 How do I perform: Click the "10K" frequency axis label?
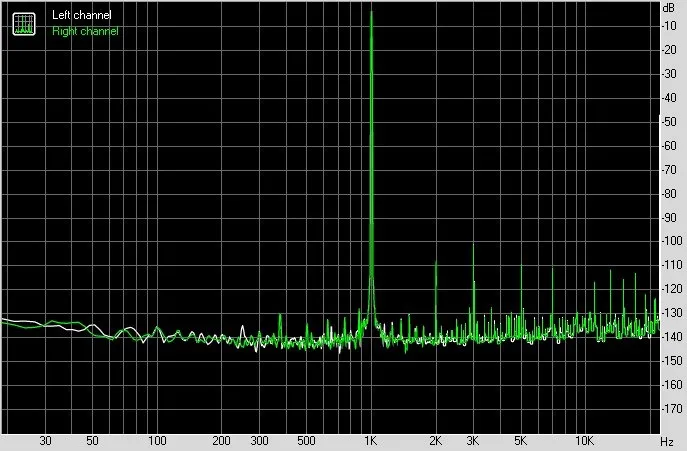pos(584,441)
